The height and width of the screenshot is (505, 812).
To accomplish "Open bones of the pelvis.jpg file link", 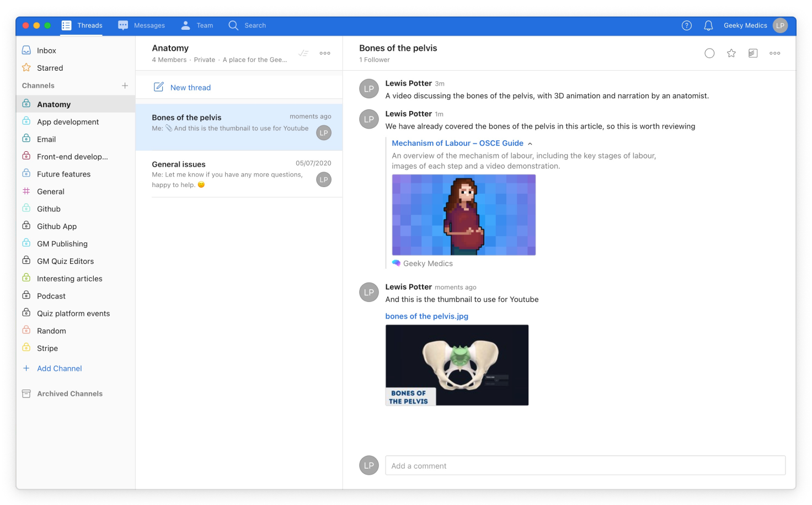I will pyautogui.click(x=426, y=316).
